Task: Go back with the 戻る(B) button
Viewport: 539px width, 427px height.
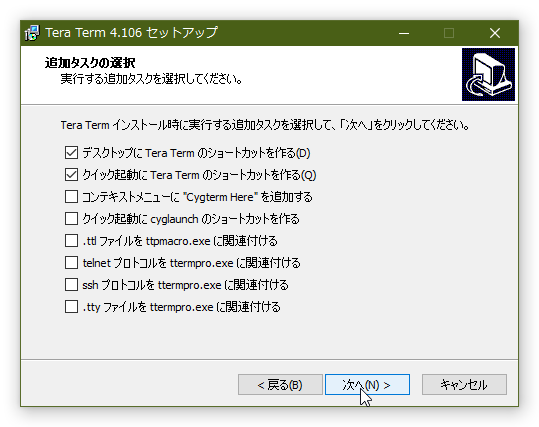Action: coord(280,385)
